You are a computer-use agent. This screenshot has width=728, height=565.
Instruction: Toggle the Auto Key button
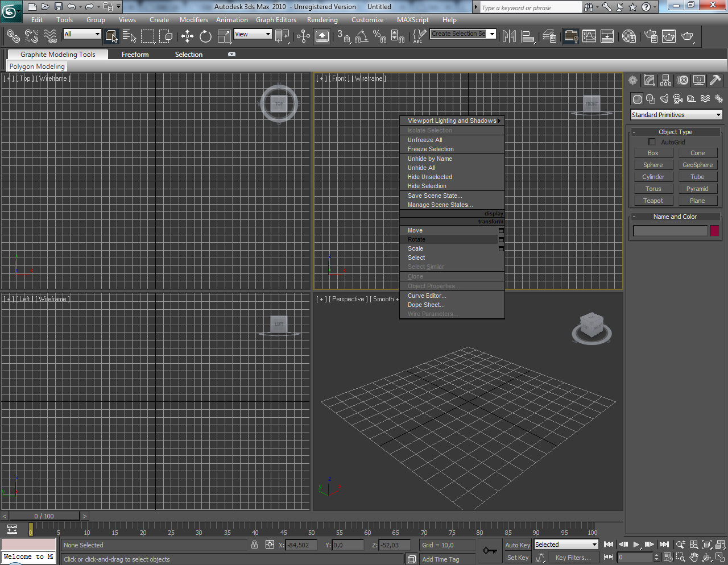[518, 545]
